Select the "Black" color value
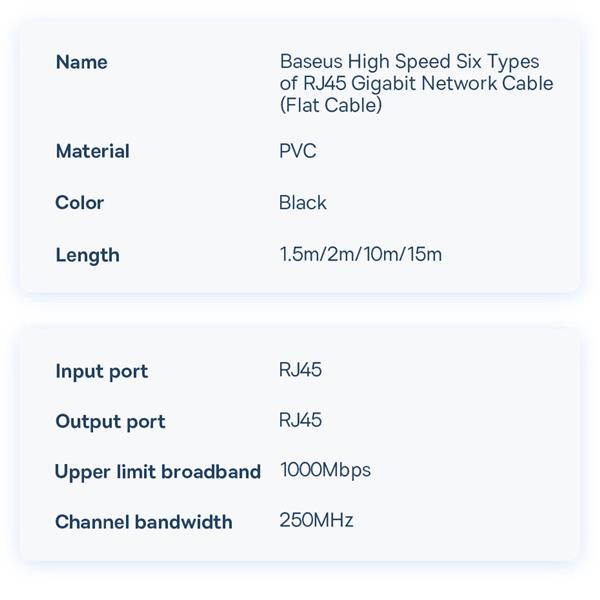The height and width of the screenshot is (600, 600). (303, 203)
